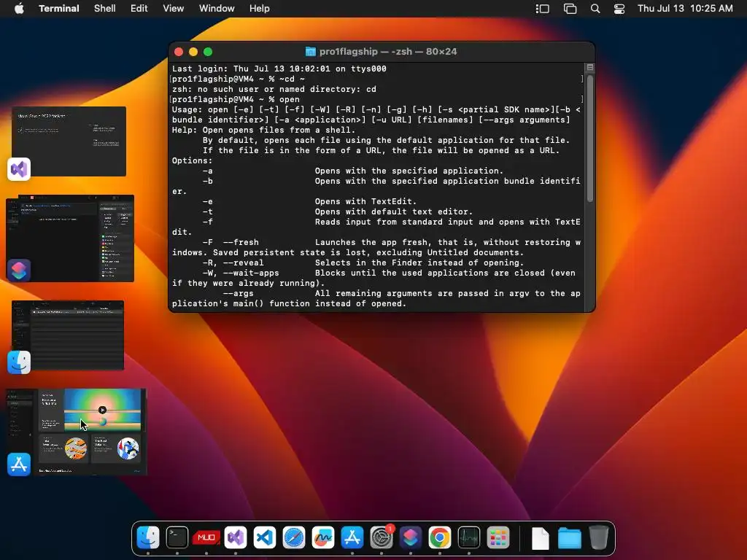This screenshot has width=747, height=560.
Task: Open Finder from the Dock
Action: click(148, 537)
